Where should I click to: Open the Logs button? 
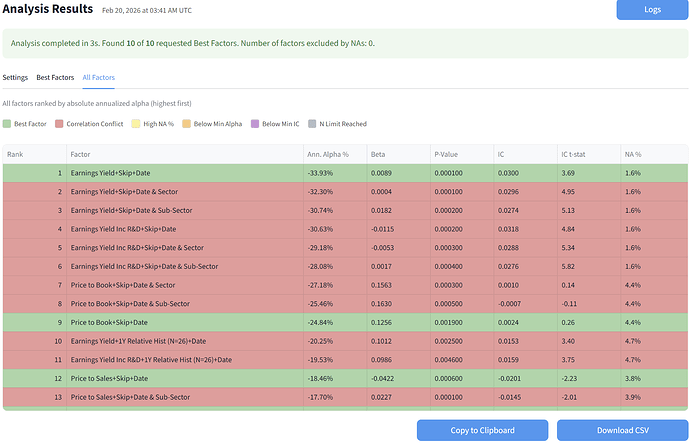pos(652,10)
